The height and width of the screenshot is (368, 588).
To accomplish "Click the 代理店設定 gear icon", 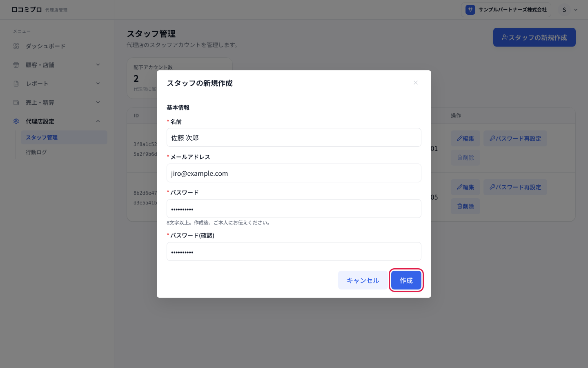I will click(x=16, y=121).
